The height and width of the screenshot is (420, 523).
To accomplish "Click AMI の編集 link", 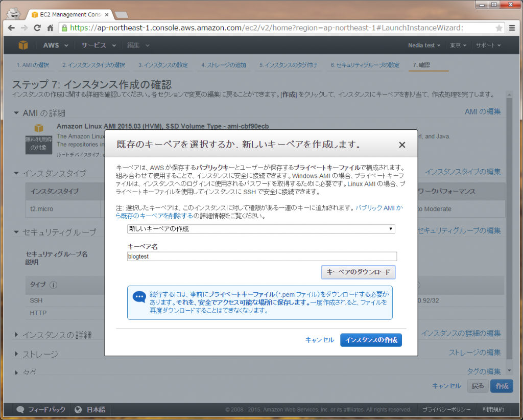I will pyautogui.click(x=483, y=112).
